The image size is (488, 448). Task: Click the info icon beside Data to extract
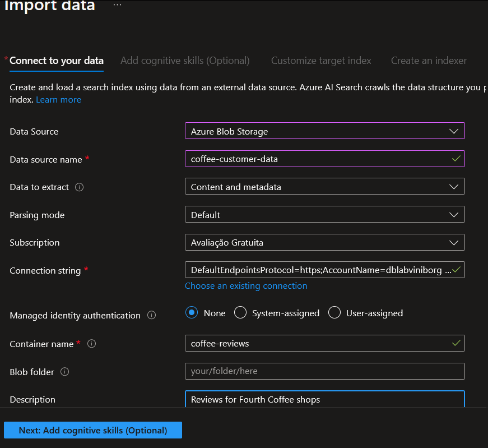pyautogui.click(x=79, y=187)
